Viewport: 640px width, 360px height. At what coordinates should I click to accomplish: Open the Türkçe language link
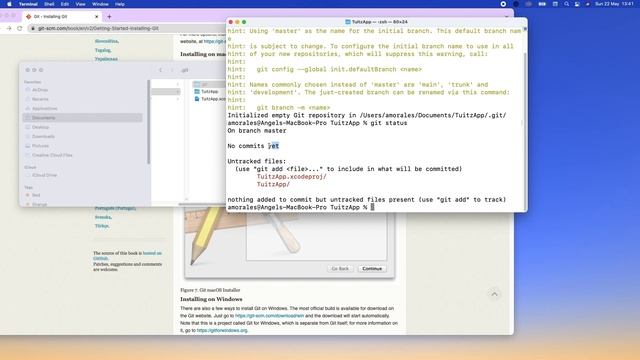pyautogui.click(x=102, y=226)
